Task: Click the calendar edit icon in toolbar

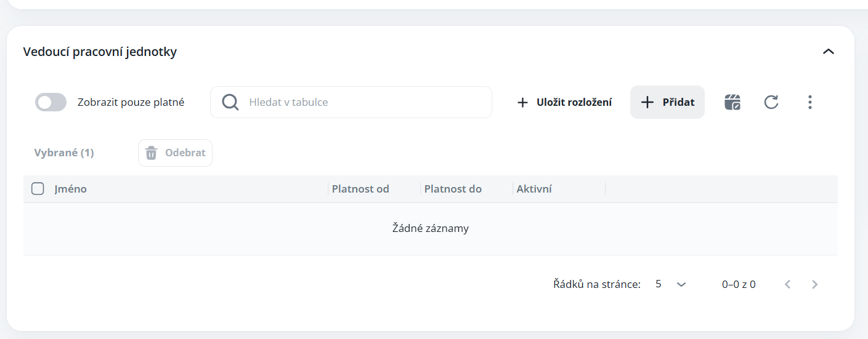Action: [732, 102]
